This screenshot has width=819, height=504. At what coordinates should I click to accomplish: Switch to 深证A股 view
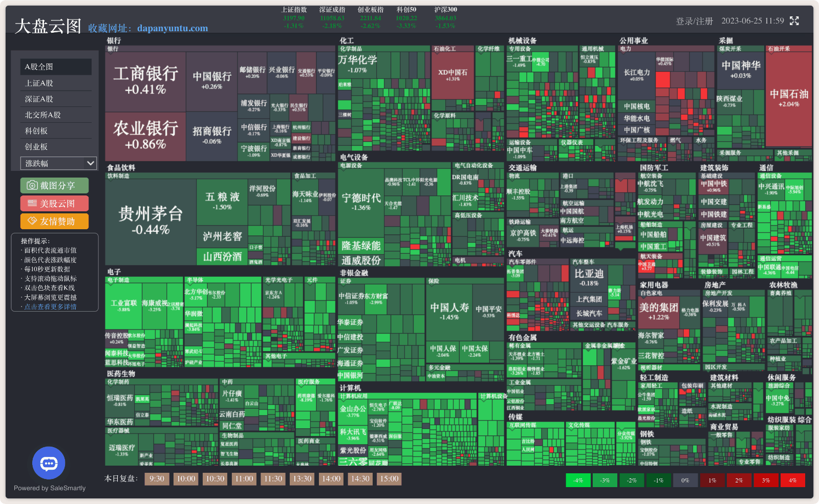click(56, 99)
